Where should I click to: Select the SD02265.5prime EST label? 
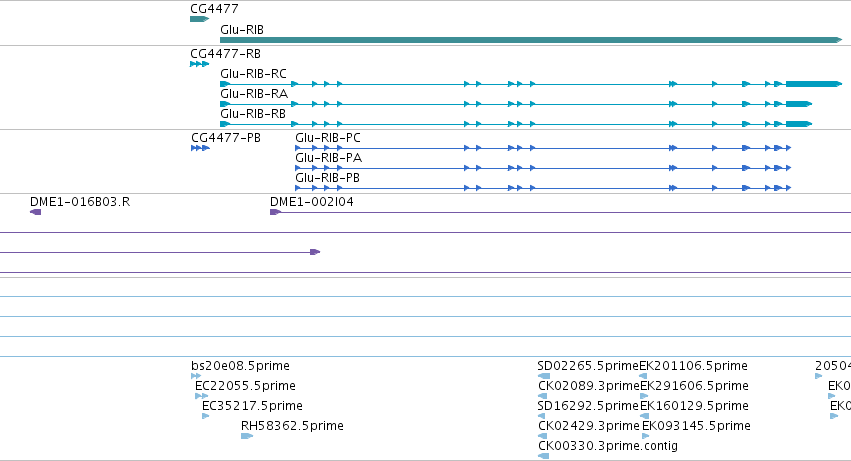click(588, 366)
